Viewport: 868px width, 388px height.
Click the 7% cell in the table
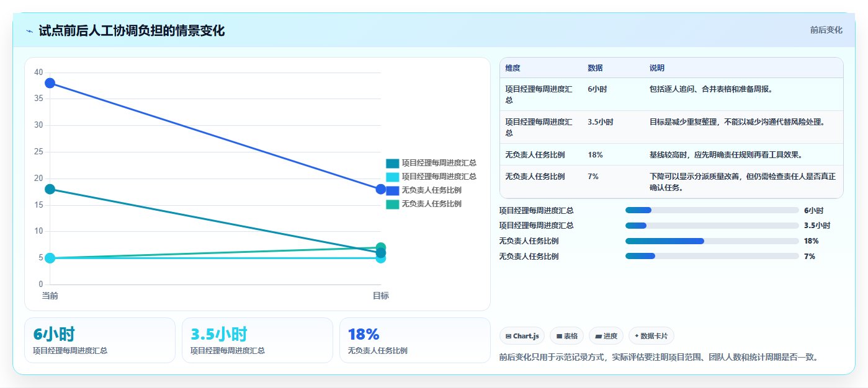(593, 177)
